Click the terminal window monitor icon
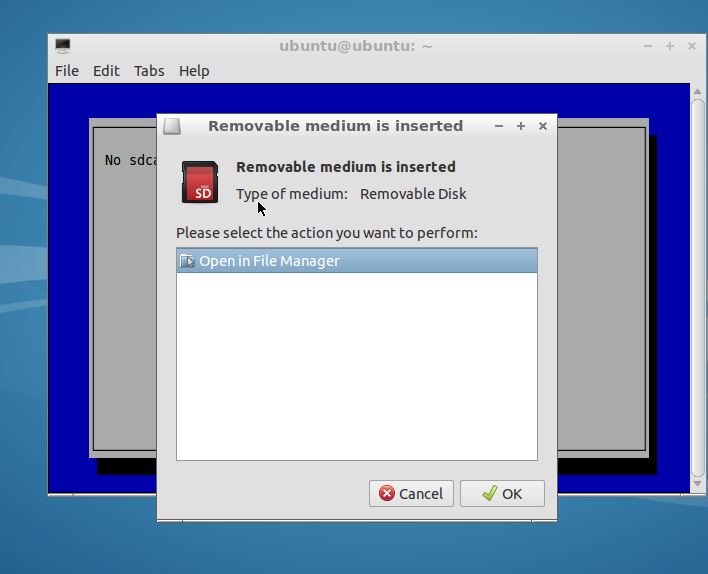Viewport: 708px width, 574px height. point(63,46)
